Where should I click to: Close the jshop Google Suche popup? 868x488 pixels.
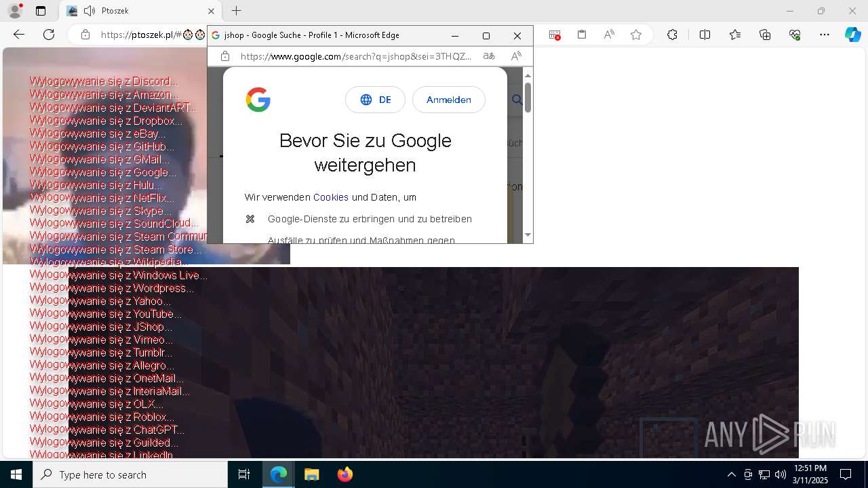pos(517,35)
